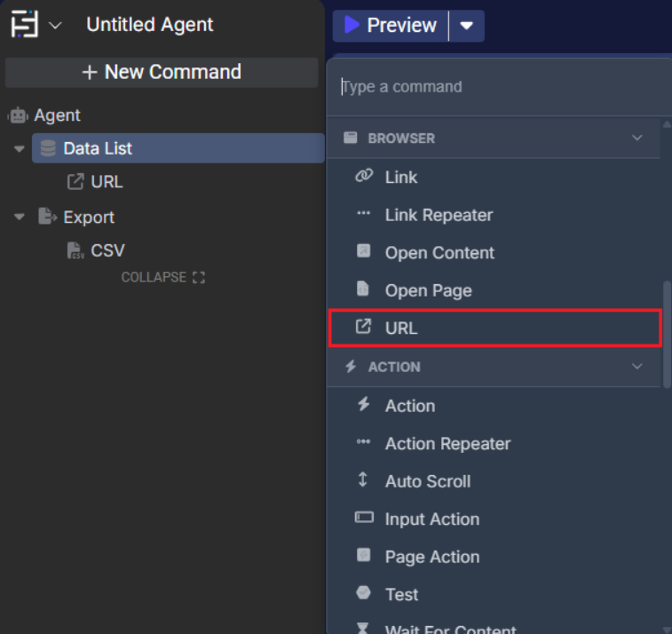Select URL item under Data List
Image resolution: width=672 pixels, height=634 pixels.
pyautogui.click(x=106, y=182)
